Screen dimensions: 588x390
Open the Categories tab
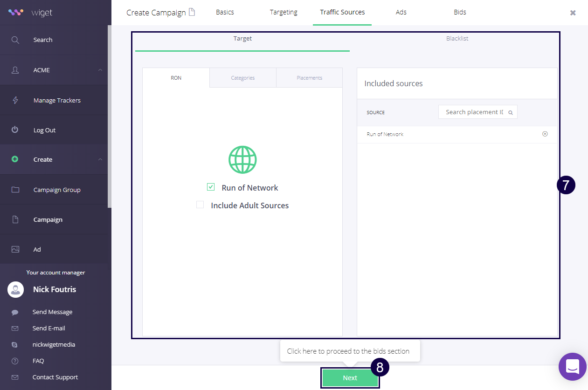click(243, 78)
